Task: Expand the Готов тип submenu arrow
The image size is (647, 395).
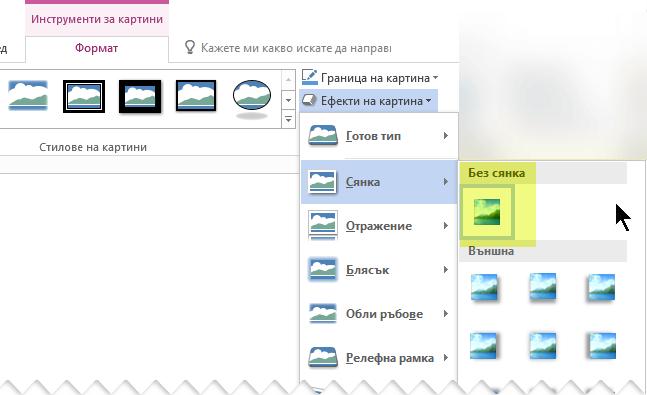Action: tap(446, 135)
